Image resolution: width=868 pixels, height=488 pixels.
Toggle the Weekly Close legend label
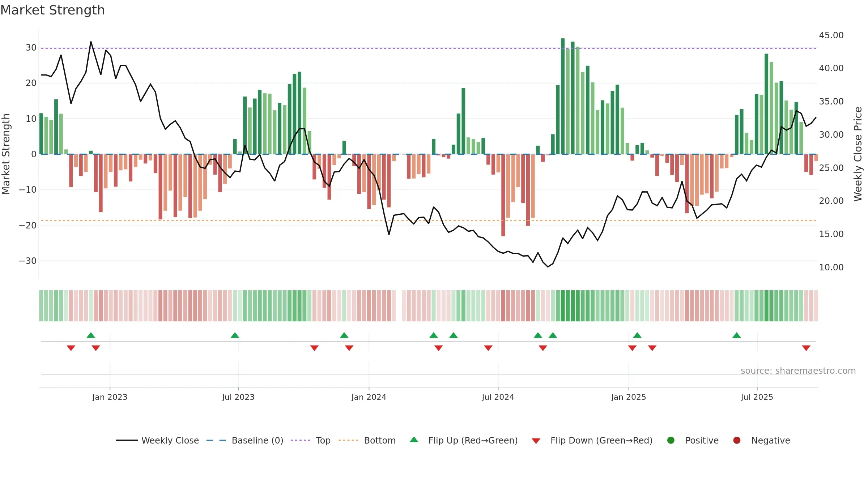coord(170,440)
